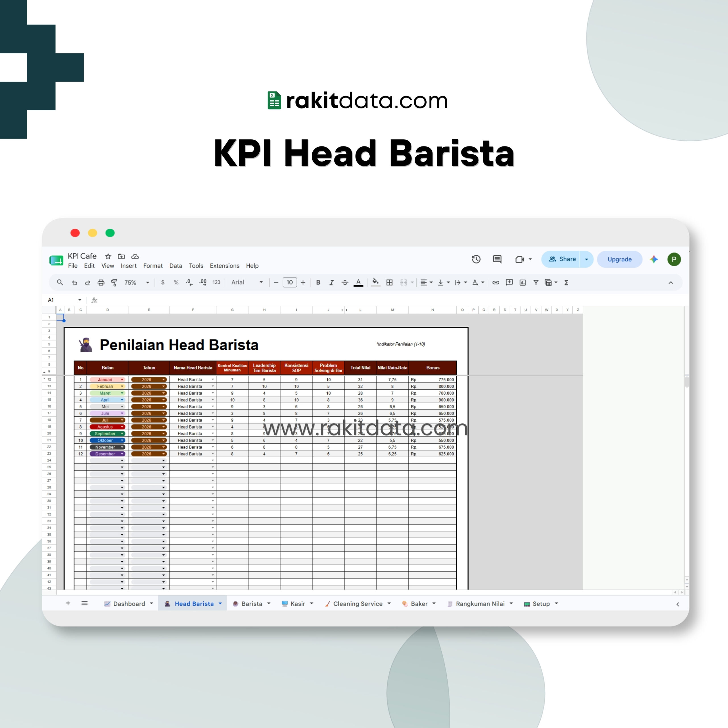Switch to the Rangkuman Nilai tab
Screen dimensions: 728x728
point(480,604)
